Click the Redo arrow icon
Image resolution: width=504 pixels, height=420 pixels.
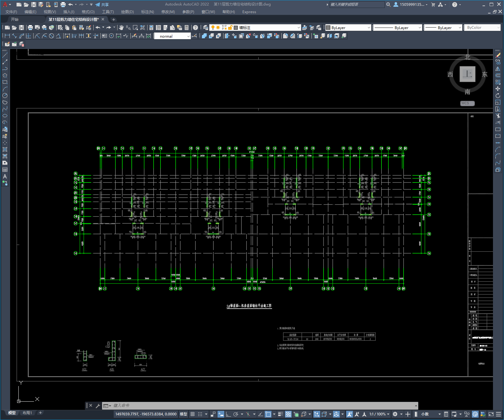(109, 28)
